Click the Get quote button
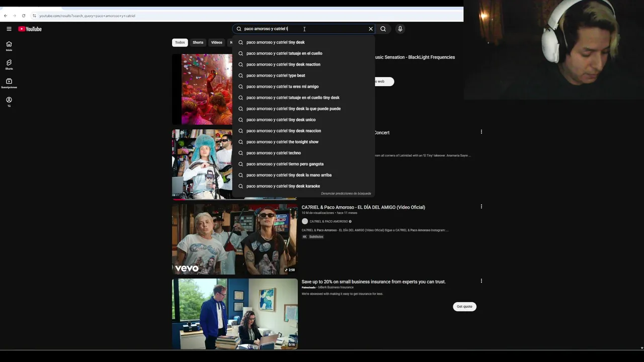Viewport: 644px width, 362px height. click(x=464, y=306)
